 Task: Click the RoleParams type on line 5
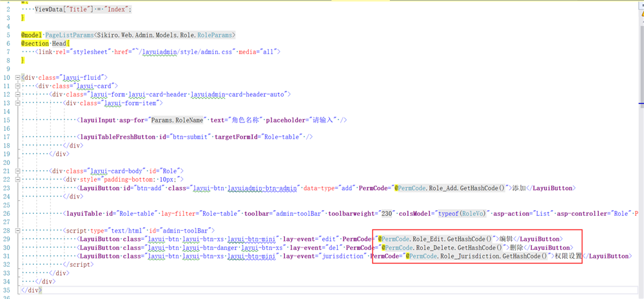(215, 35)
